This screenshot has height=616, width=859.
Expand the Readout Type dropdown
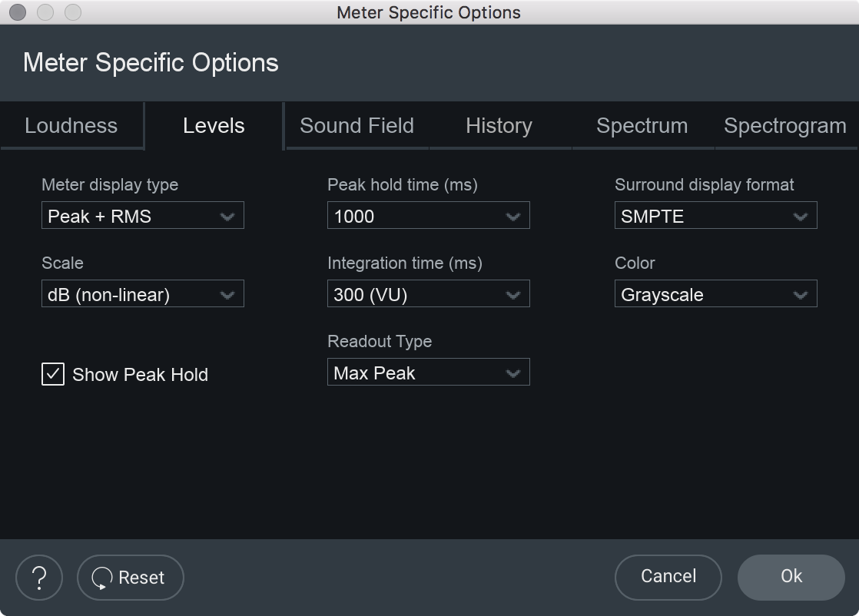click(428, 373)
